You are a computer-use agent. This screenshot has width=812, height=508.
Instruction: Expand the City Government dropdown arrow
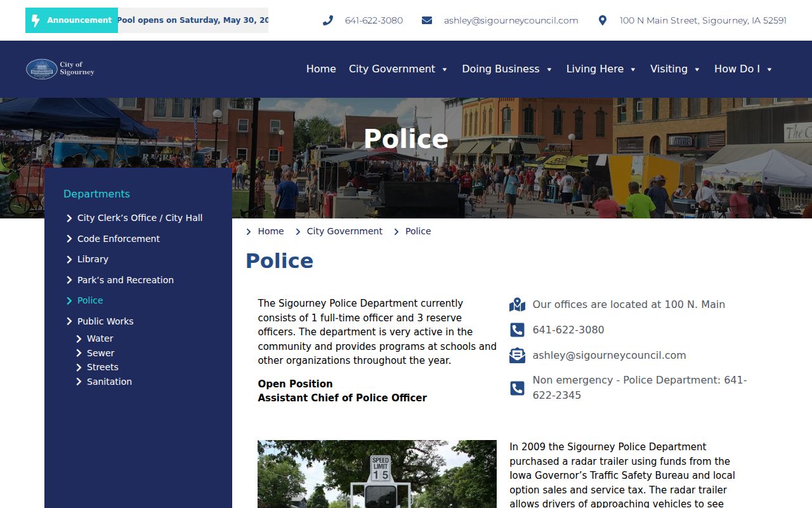(445, 69)
